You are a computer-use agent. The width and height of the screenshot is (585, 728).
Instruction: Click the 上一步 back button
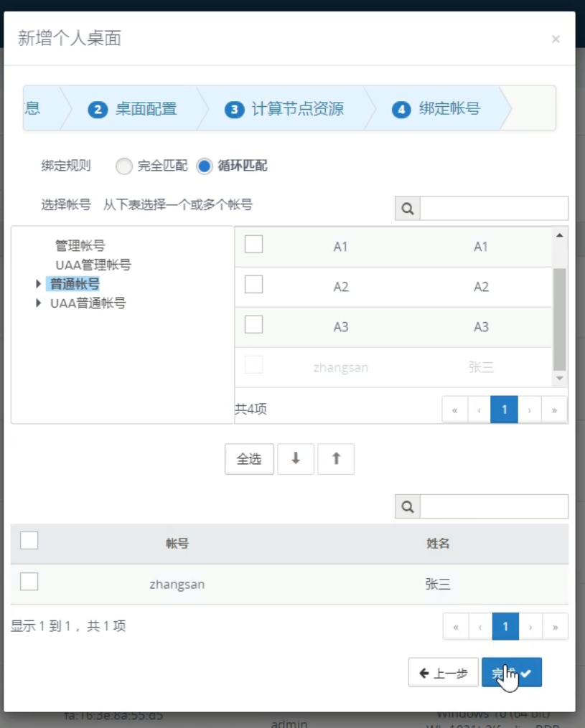point(443,673)
